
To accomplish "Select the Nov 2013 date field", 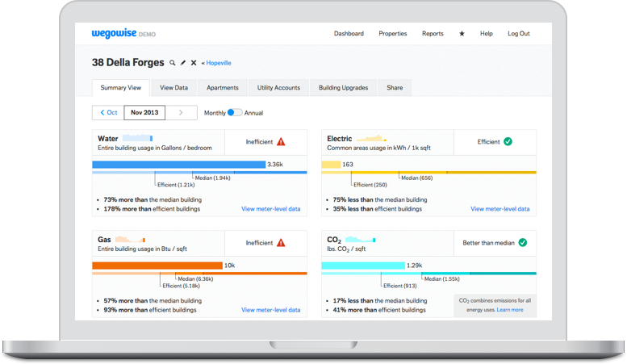I will [x=144, y=113].
